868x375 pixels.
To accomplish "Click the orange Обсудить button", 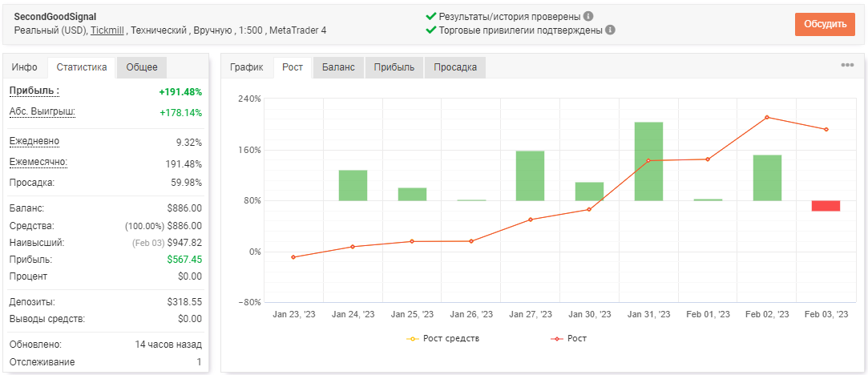I will click(825, 24).
